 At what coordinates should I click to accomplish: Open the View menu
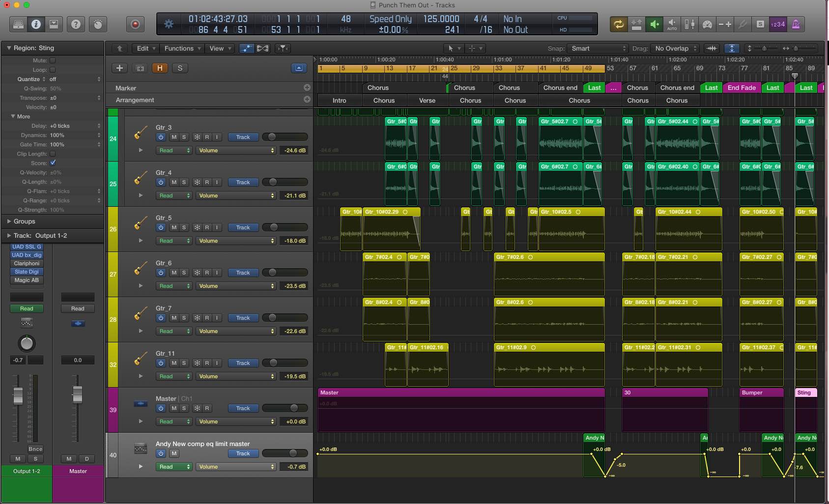coord(220,48)
